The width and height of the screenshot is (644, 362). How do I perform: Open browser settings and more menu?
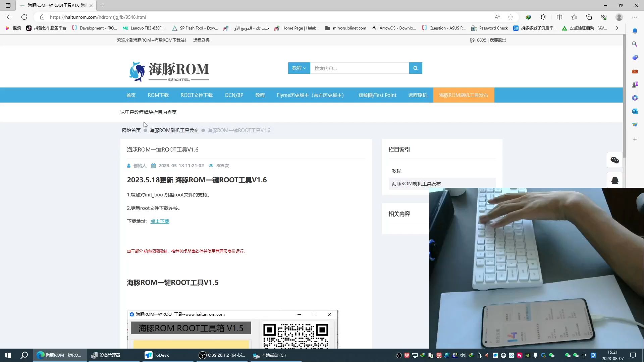click(635, 17)
